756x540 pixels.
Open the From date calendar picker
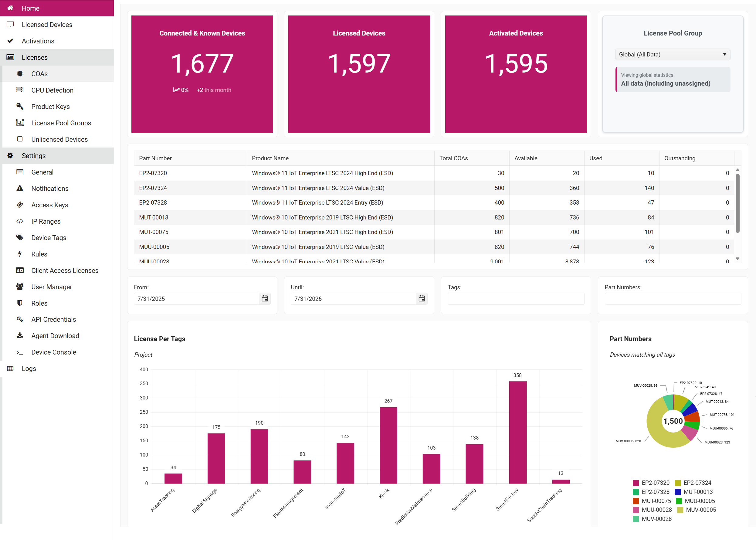pos(265,299)
